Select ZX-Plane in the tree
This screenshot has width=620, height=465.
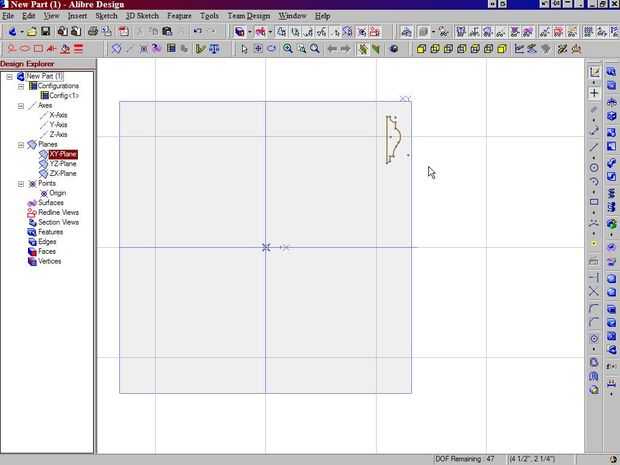(x=63, y=174)
